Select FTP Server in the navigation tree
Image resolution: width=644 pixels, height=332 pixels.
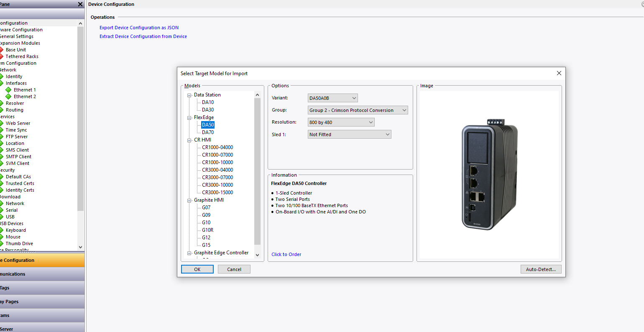(17, 137)
